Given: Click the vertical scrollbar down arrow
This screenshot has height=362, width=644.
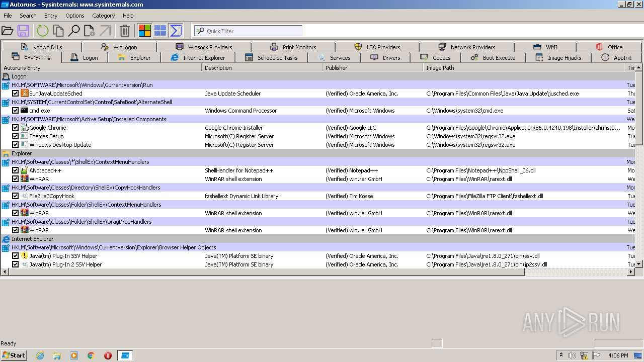Looking at the screenshot, I should click(639, 263).
